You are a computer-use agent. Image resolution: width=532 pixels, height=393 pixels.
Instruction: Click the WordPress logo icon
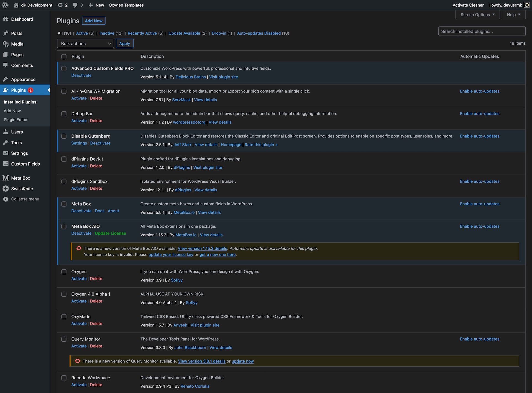(x=5, y=5)
